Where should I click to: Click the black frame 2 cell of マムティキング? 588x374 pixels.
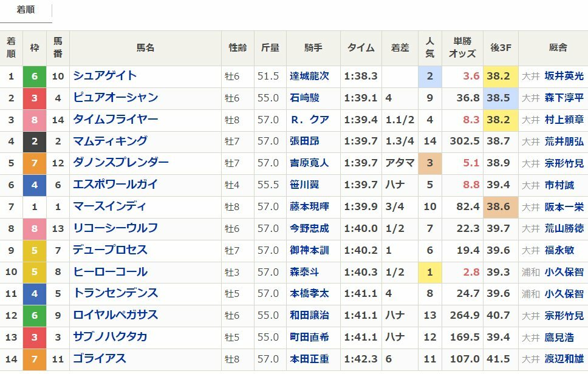[x=35, y=141]
